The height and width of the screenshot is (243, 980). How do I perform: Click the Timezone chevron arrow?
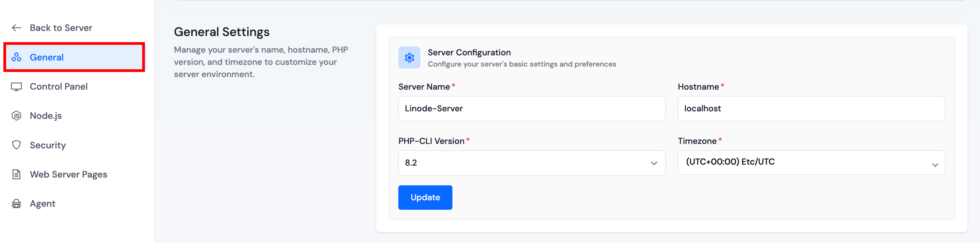click(935, 165)
